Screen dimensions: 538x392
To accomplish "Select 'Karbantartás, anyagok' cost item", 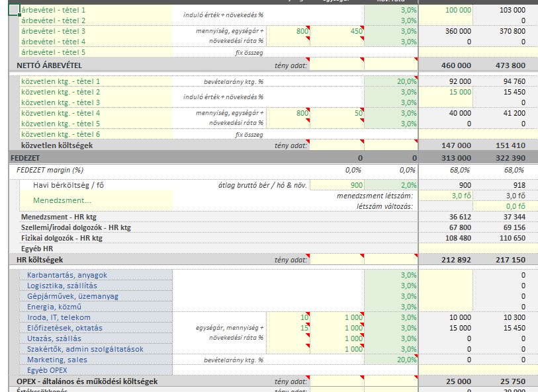I will click(96, 275).
